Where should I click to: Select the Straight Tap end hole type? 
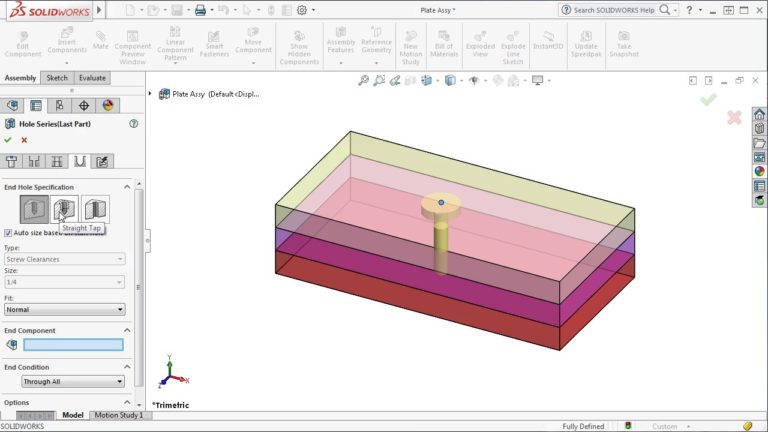pyautogui.click(x=64, y=209)
